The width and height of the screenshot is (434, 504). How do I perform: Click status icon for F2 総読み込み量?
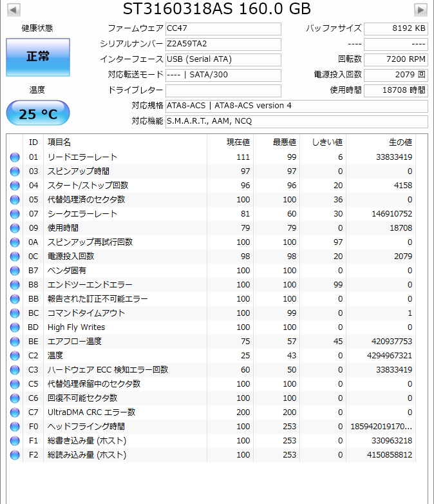(x=15, y=455)
